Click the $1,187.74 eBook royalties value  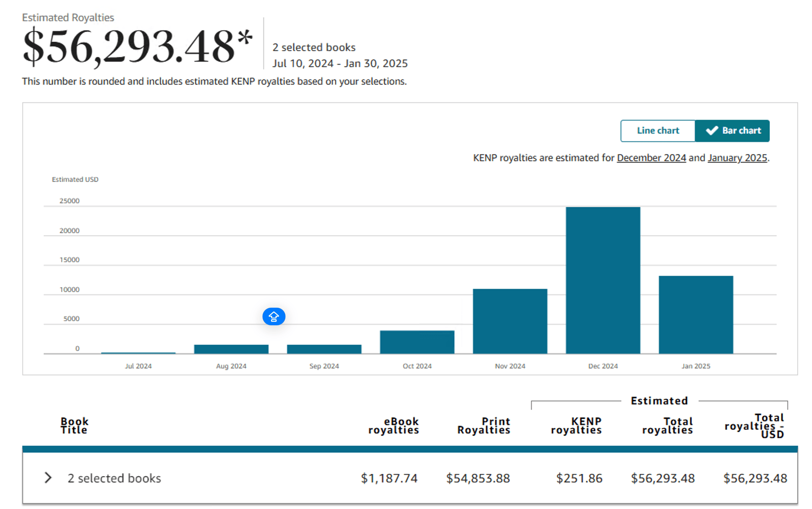[389, 478]
